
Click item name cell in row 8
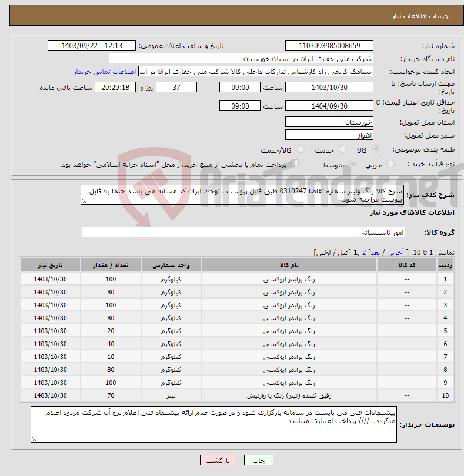[x=289, y=370]
